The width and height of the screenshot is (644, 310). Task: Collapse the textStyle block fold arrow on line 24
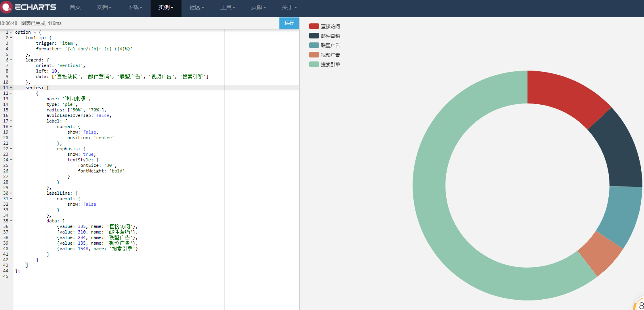(11, 160)
